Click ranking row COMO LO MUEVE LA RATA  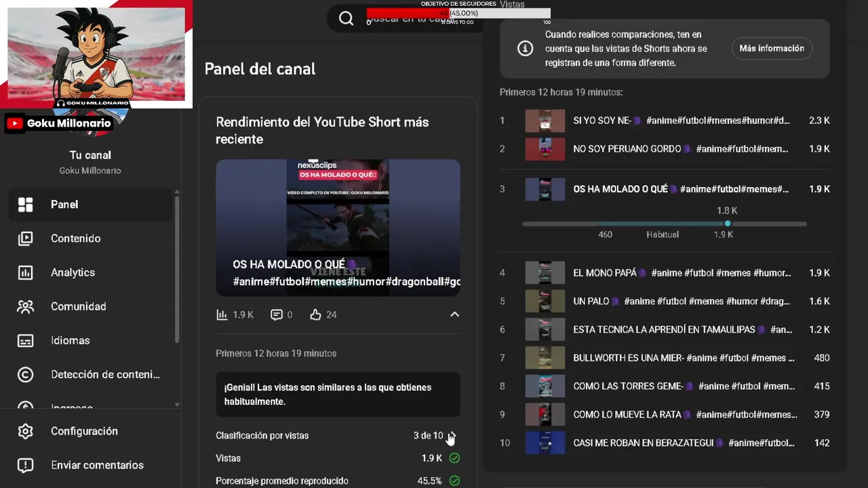(665, 415)
